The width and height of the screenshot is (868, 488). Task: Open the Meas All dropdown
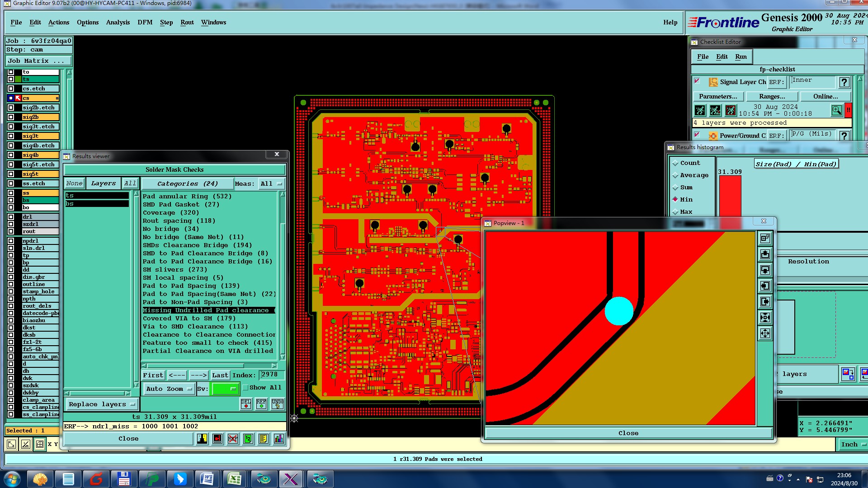(x=271, y=184)
